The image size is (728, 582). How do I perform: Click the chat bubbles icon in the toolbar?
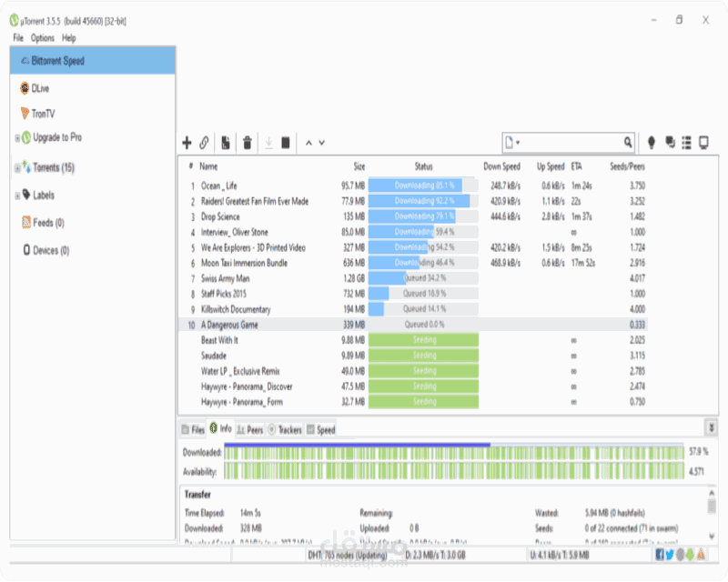[x=670, y=143]
